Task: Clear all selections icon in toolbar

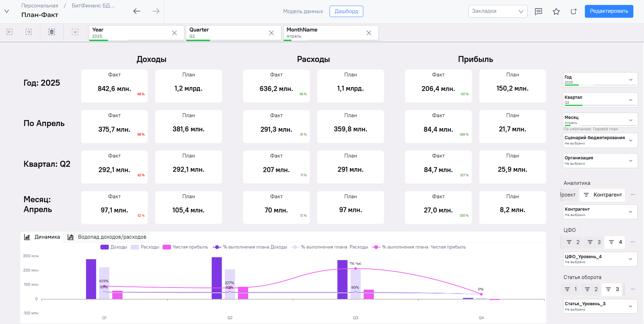Action: click(x=52, y=32)
